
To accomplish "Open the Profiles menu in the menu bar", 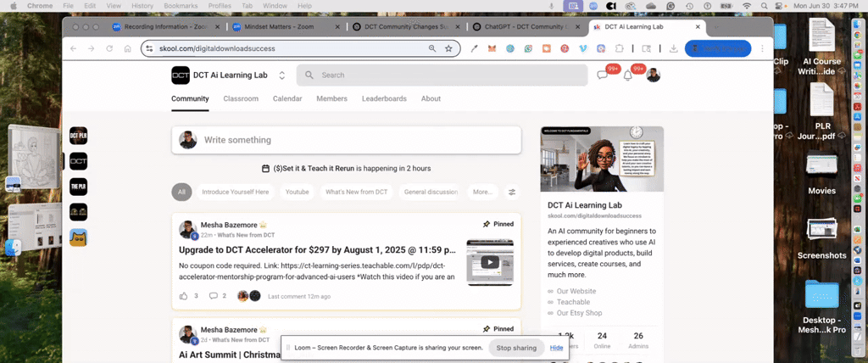I will click(x=220, y=6).
